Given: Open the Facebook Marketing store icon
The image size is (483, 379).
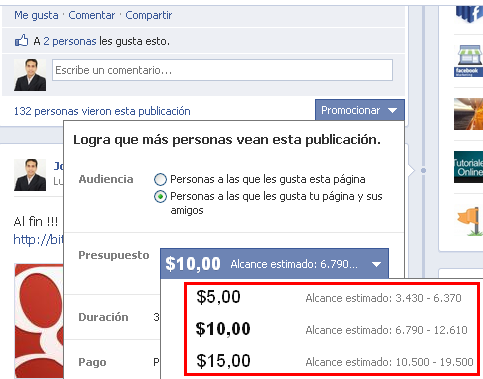Looking at the screenshot, I should tap(468, 61).
